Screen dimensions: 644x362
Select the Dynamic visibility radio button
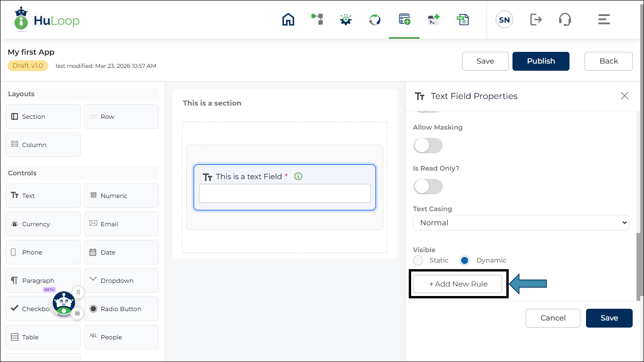click(465, 260)
